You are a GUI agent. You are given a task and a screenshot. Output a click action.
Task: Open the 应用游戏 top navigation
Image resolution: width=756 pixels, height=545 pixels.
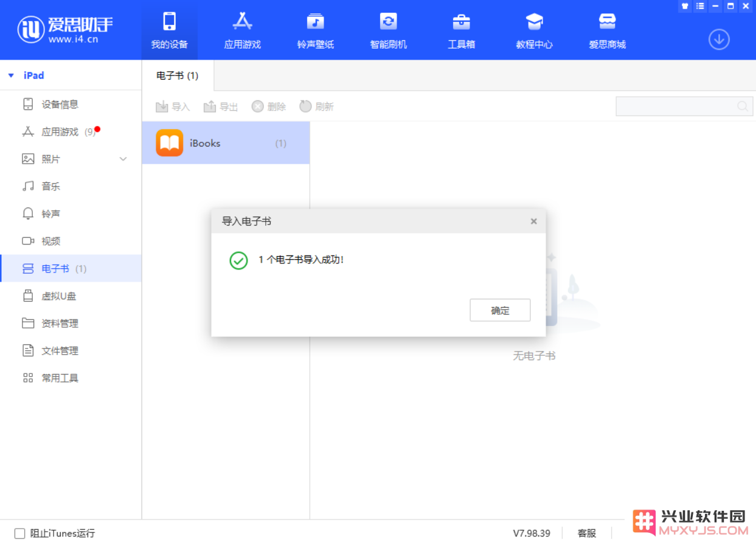242,30
